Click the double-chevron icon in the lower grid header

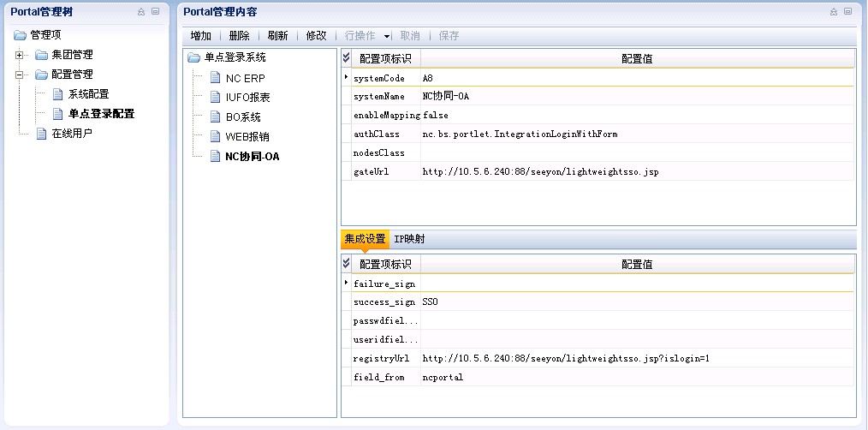tap(347, 263)
